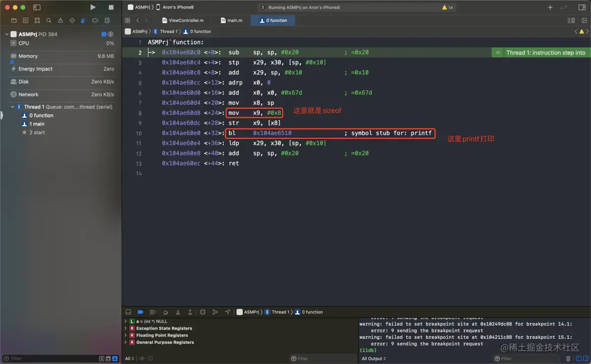The width and height of the screenshot is (591, 364).
Task: Jump to the previous issue chevron
Action: click(x=576, y=32)
